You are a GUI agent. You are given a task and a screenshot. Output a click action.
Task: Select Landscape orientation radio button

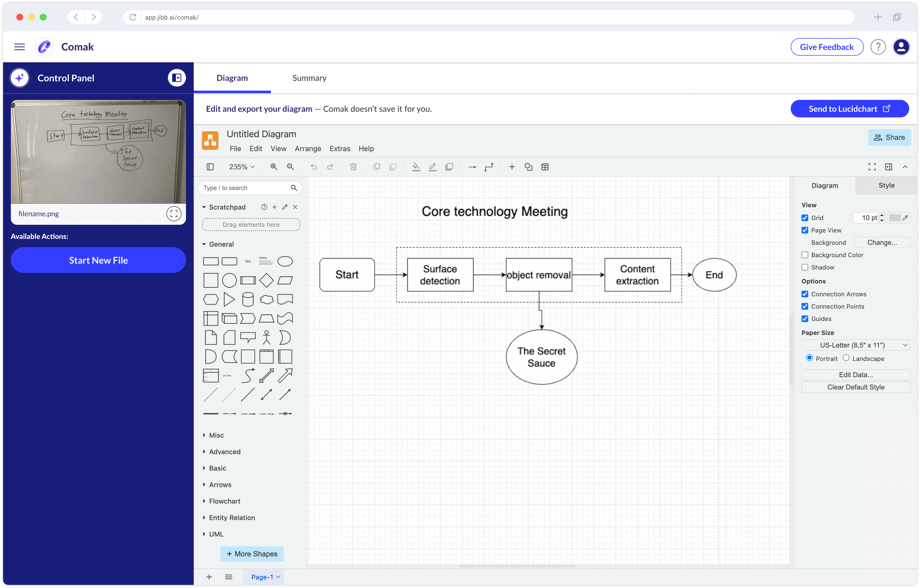pos(846,358)
